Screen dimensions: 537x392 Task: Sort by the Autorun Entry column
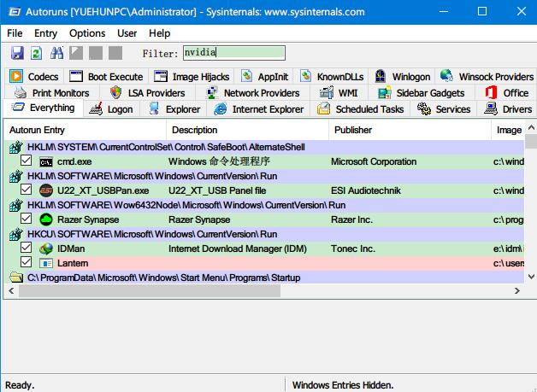[x=86, y=130]
